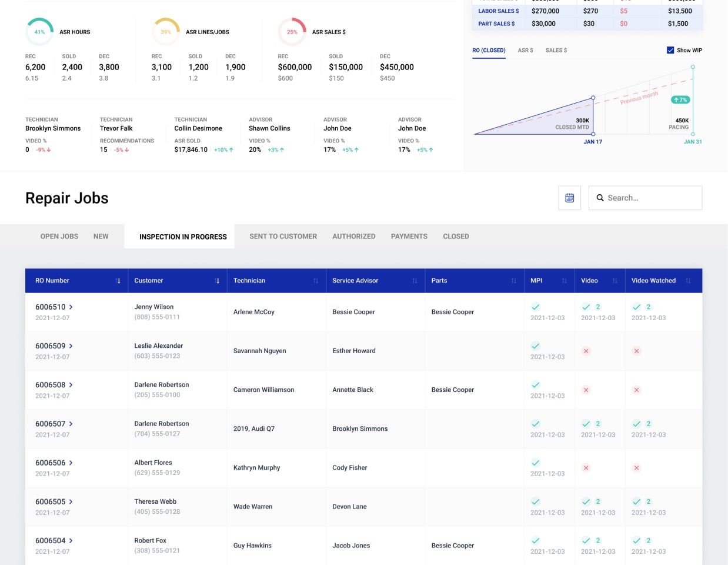Viewport: 728px width, 565px height.
Task: Expand RO 6006507 chevron
Action: click(71, 424)
